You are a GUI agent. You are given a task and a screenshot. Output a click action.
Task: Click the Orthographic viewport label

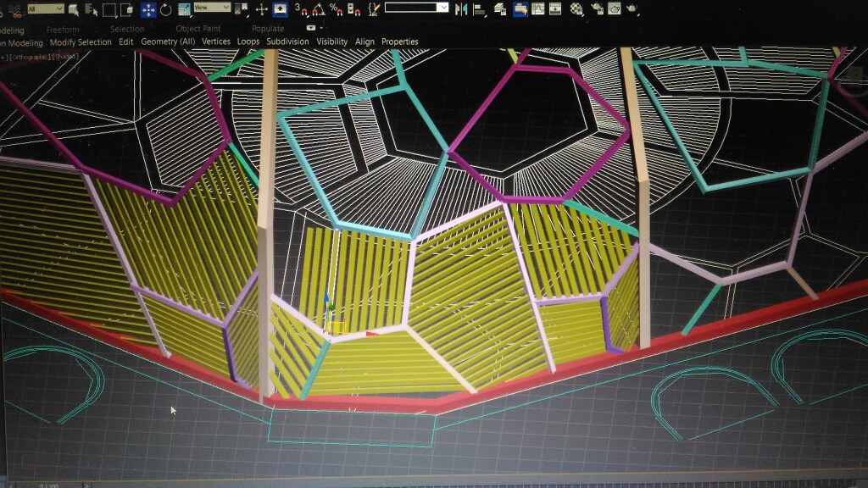34,56
